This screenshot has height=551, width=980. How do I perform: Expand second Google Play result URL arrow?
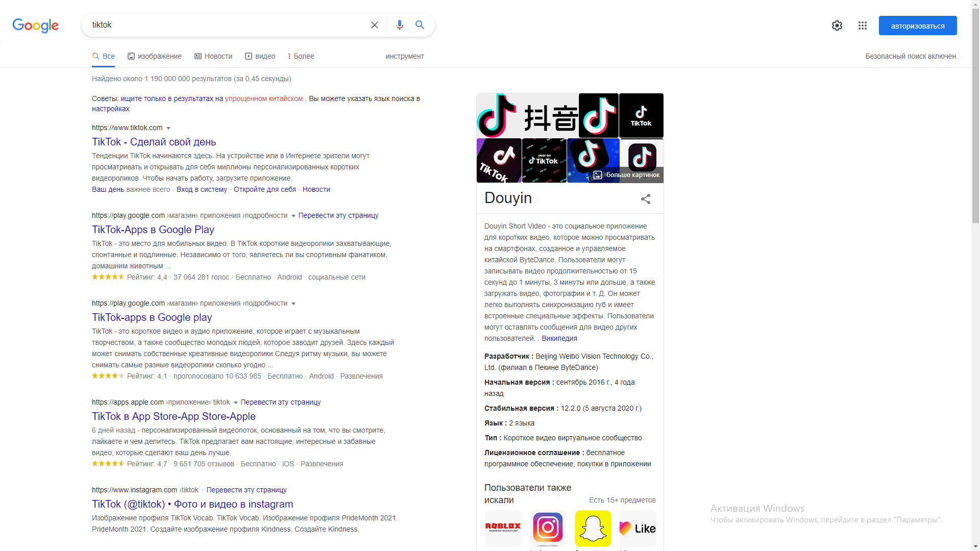(293, 304)
